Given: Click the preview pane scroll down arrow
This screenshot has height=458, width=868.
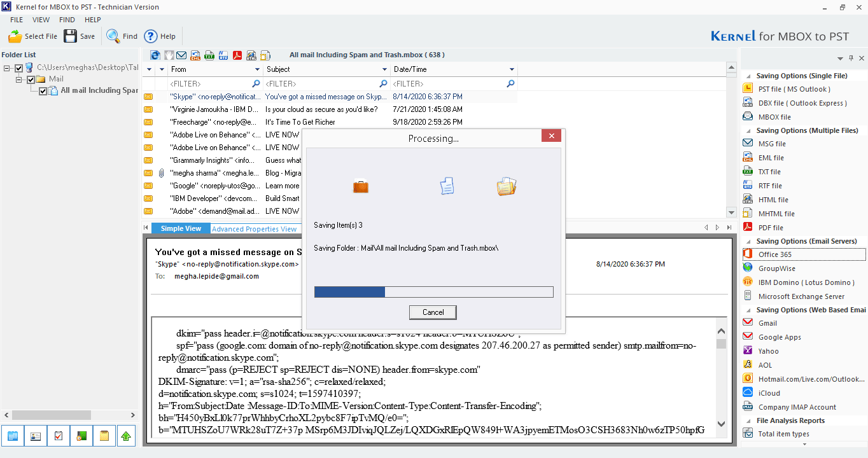Looking at the screenshot, I should coord(721,424).
